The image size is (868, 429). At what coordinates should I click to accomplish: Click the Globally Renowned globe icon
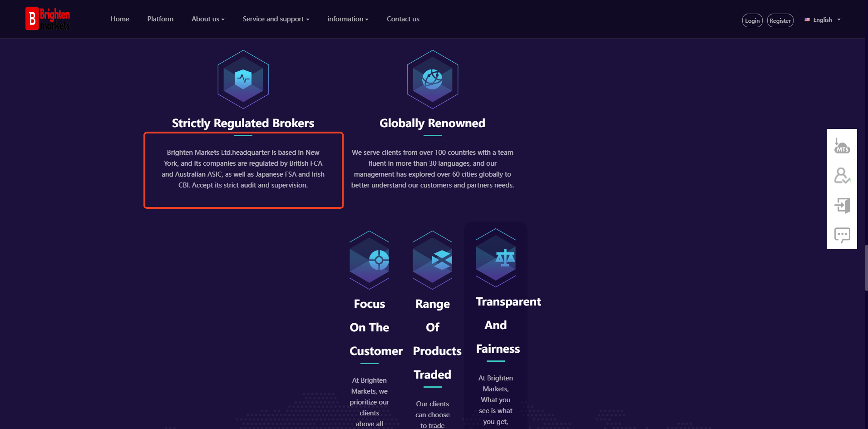pyautogui.click(x=432, y=79)
